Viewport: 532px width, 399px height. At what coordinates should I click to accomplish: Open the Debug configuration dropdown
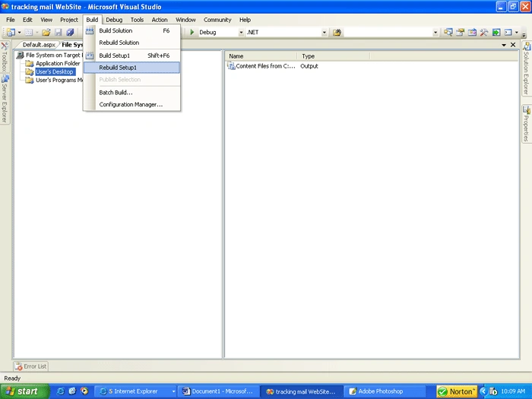pos(241,33)
